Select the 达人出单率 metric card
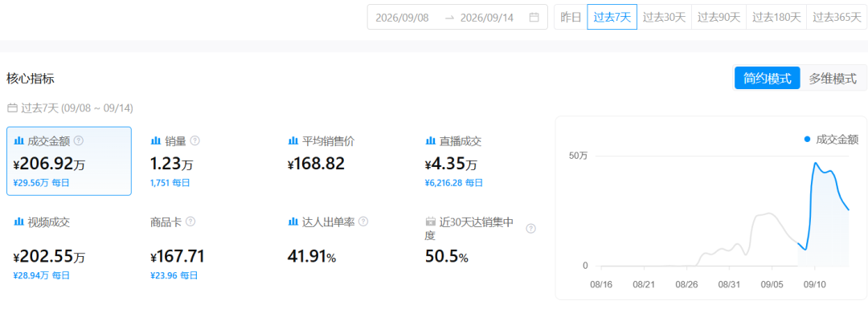This screenshot has height=309, width=868. 344,248
